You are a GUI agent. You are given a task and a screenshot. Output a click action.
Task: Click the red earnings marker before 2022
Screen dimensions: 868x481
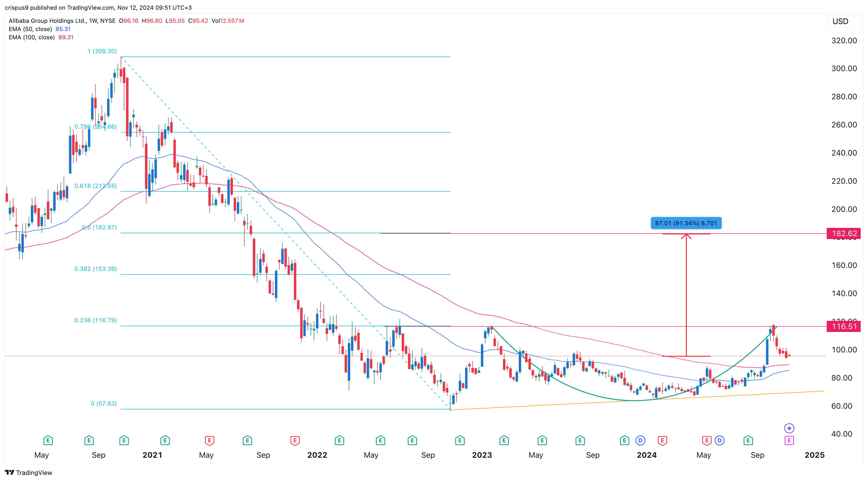[x=295, y=440]
